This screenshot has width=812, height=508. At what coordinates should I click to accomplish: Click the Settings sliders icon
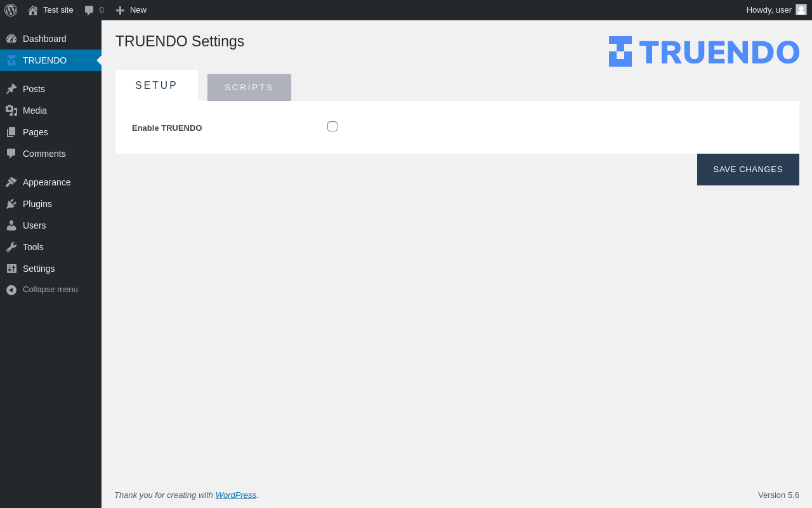pyautogui.click(x=11, y=269)
